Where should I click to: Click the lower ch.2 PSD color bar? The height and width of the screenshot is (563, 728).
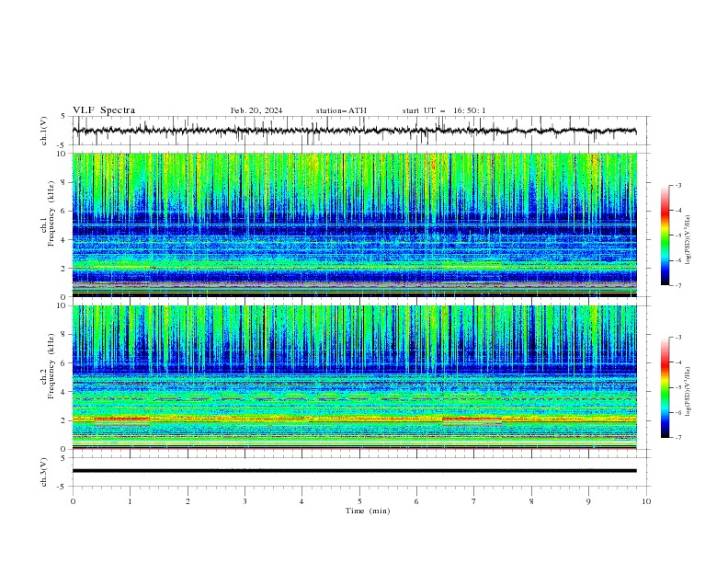pos(665,387)
